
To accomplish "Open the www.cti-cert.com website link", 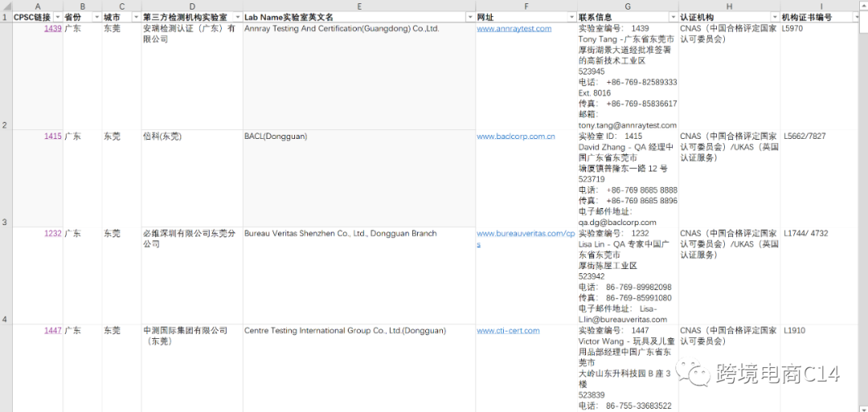I will [x=508, y=330].
